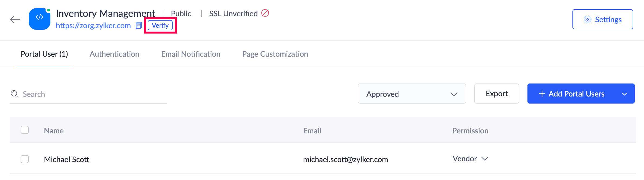Image resolution: width=644 pixels, height=180 pixels.
Task: Click the search magnifier icon
Action: click(x=14, y=94)
